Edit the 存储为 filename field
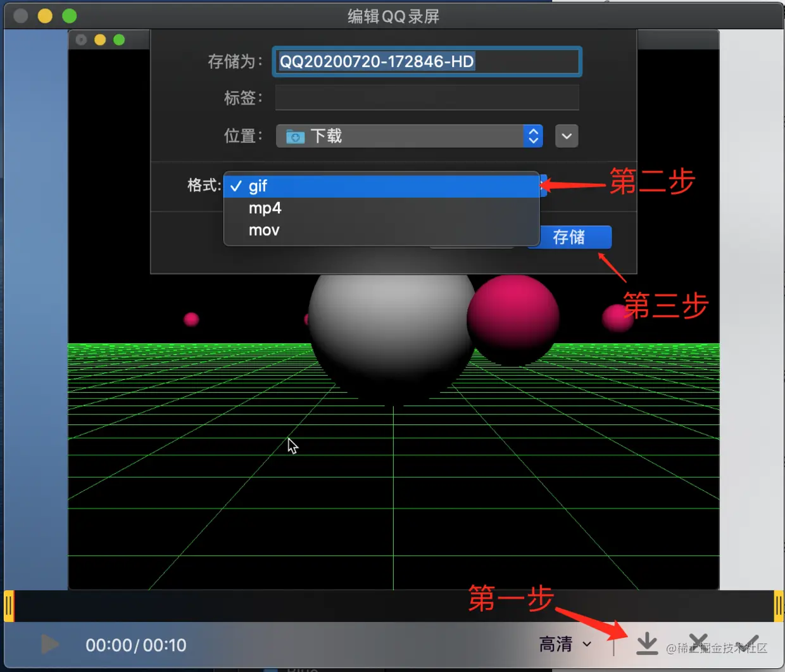785x672 pixels. 427,61
